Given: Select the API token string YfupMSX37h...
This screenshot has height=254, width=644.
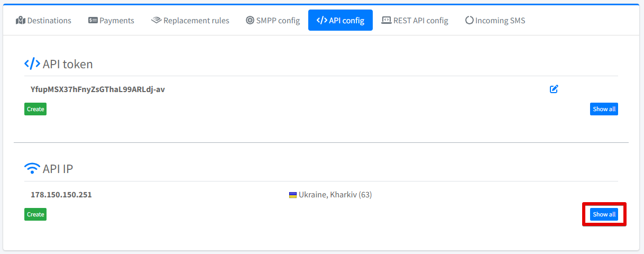Looking at the screenshot, I should coord(97,89).
